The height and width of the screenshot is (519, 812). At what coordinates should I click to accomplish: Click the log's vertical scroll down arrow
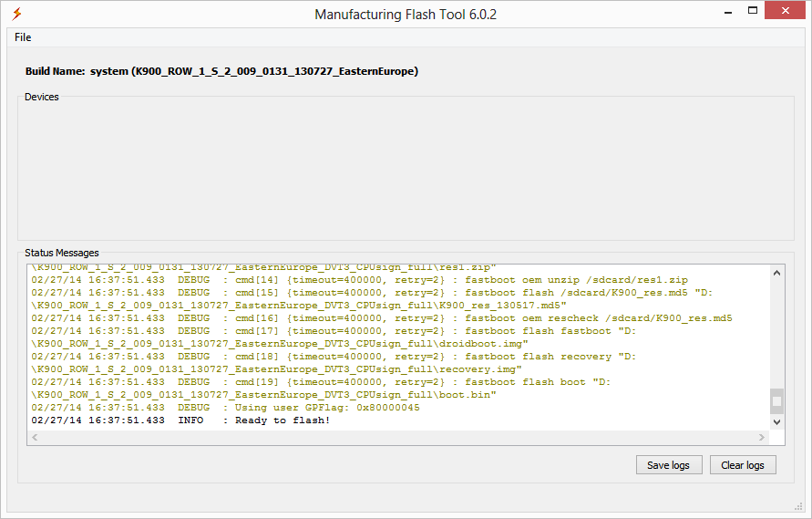click(776, 422)
